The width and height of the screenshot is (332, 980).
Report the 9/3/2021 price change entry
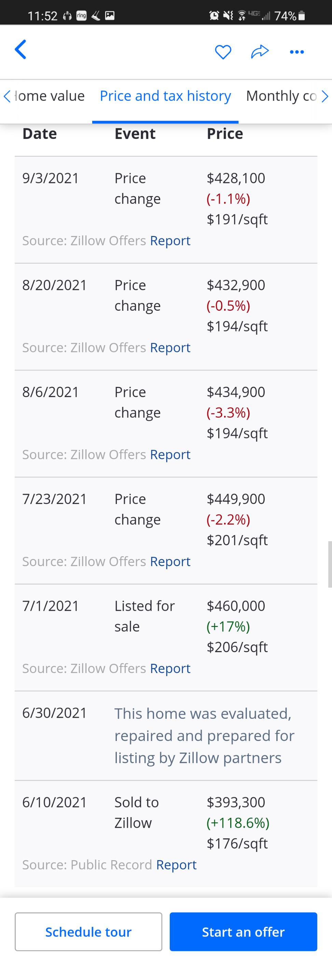click(170, 240)
